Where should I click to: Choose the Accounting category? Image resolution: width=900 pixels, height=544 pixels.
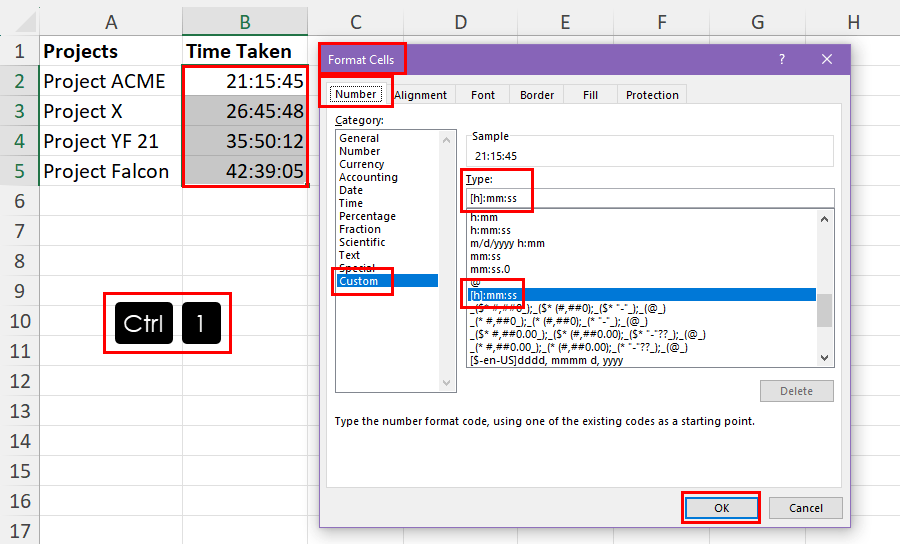click(x=368, y=177)
